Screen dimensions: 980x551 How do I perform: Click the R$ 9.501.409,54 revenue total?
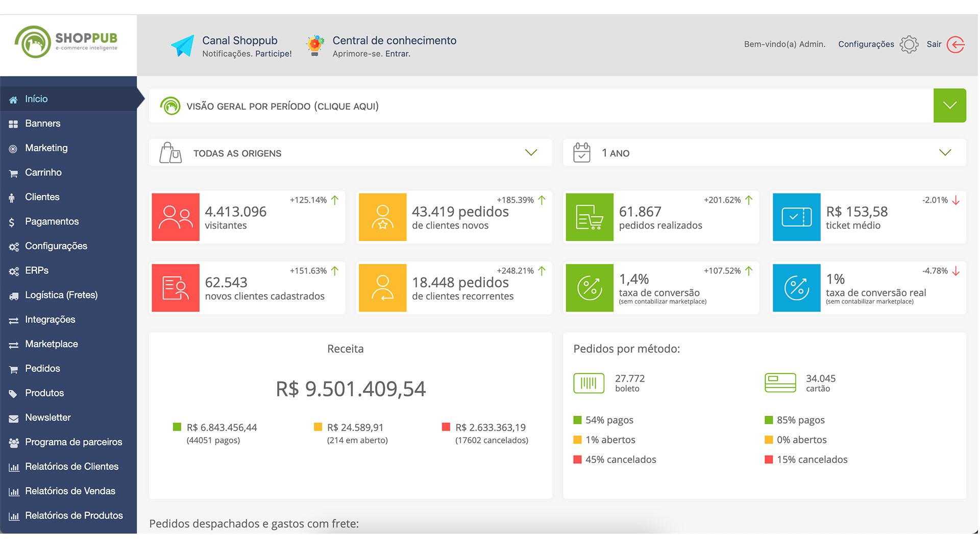tap(351, 389)
